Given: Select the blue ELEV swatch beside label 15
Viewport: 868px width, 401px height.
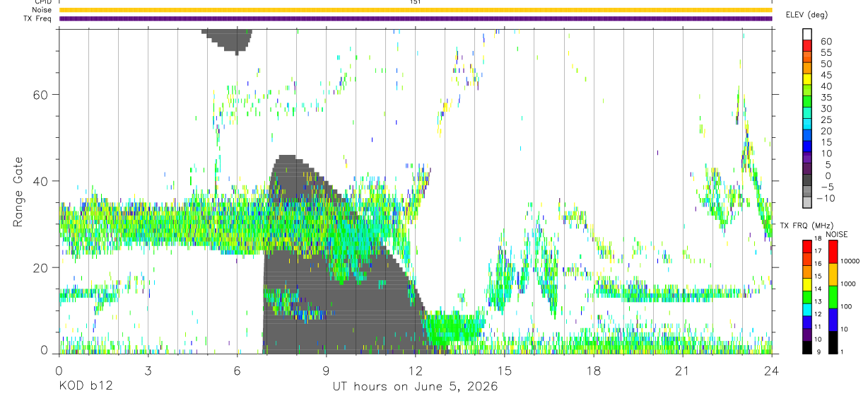Looking at the screenshot, I should click(x=807, y=148).
